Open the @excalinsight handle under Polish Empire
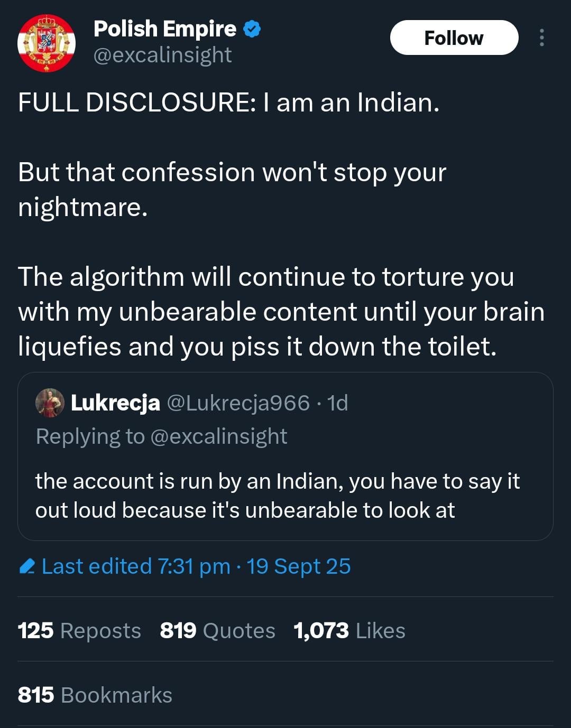The width and height of the screenshot is (571, 728). [x=162, y=55]
